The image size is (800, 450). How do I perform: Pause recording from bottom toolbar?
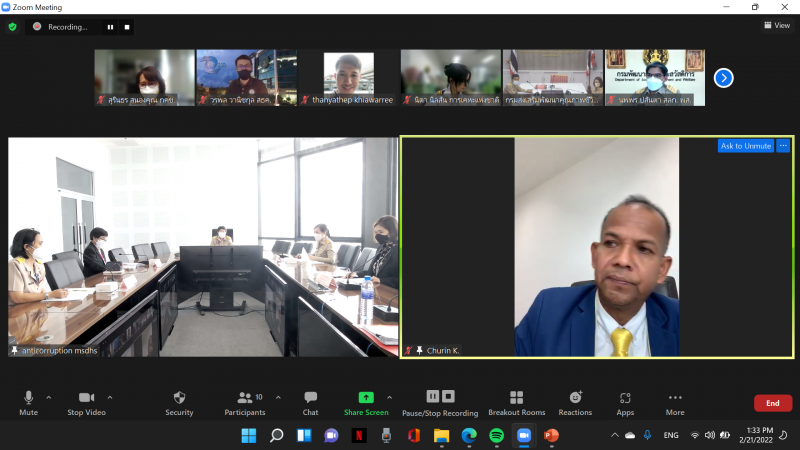(433, 396)
